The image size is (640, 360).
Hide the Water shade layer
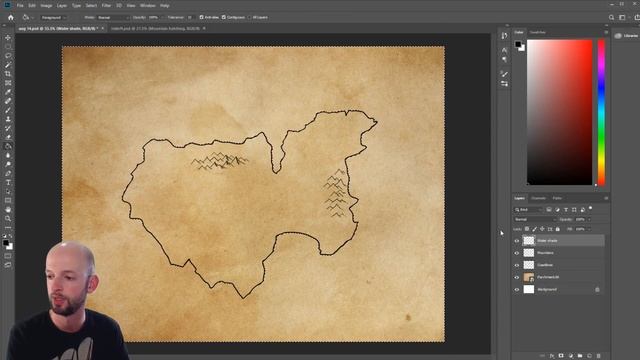click(x=517, y=241)
